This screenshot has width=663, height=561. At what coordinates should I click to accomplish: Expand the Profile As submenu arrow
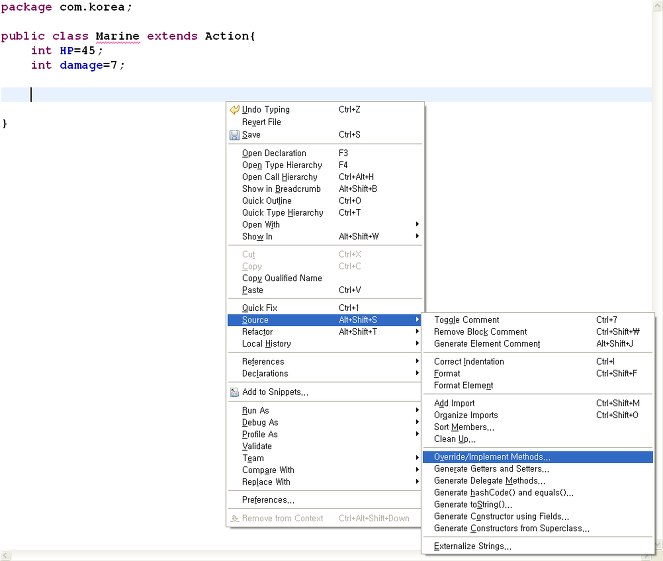[417, 434]
